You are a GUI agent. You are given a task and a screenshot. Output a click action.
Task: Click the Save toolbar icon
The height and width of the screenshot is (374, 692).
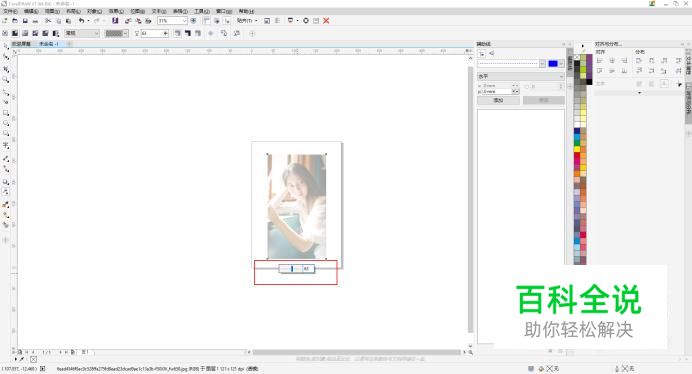(x=25, y=21)
